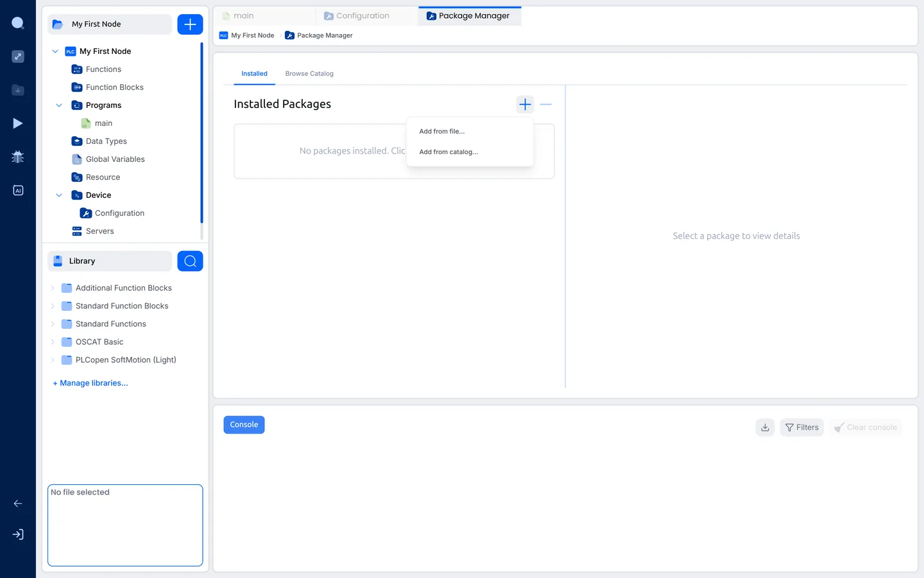
Task: Switch to the Configuration editor tab
Action: [x=366, y=16]
